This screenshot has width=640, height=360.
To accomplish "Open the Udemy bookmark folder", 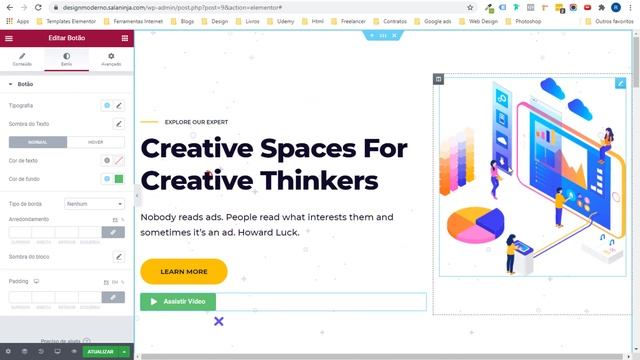I will point(280,21).
